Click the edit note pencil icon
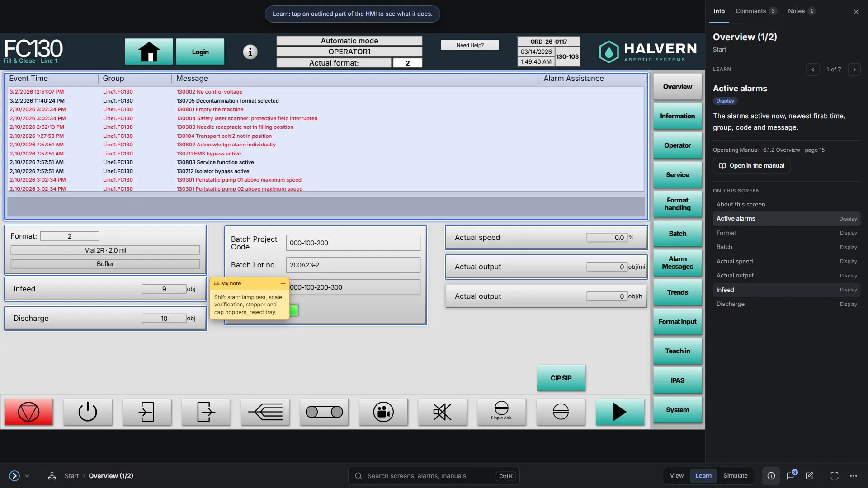The width and height of the screenshot is (868, 488). click(x=809, y=475)
